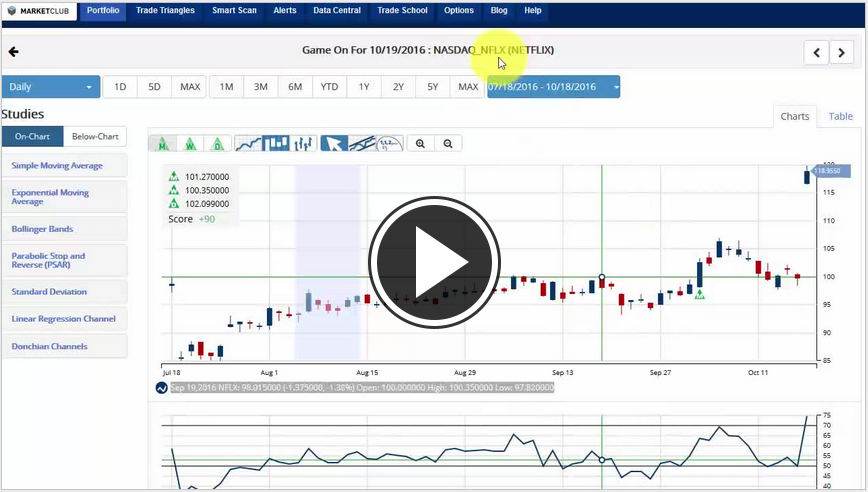Switch to OHLC bar chart type
The image size is (868, 492).
[x=303, y=143]
